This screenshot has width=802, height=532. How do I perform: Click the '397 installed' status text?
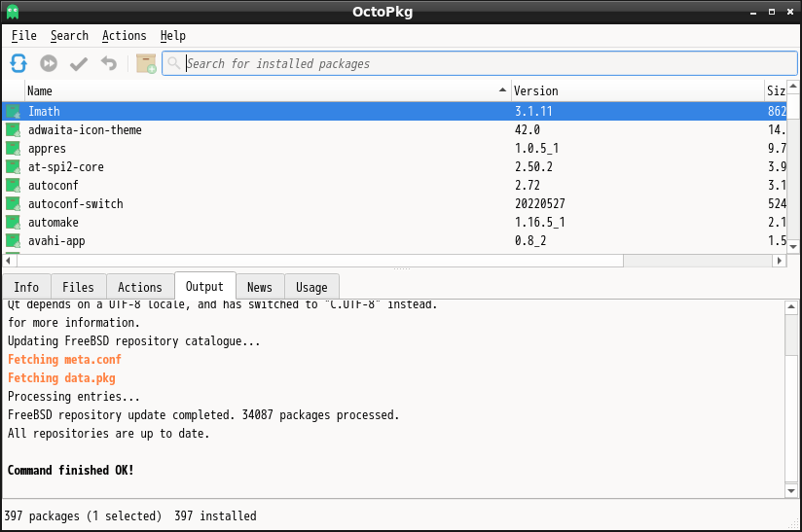[215, 516]
